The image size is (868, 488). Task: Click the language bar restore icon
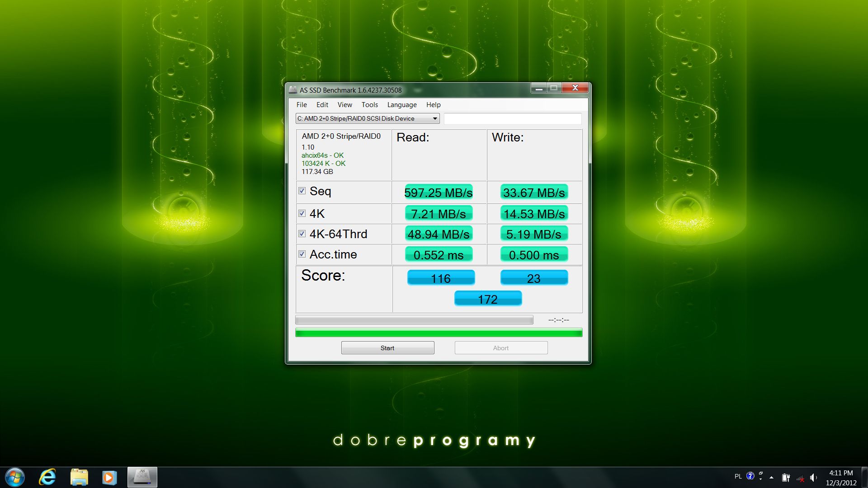tap(761, 473)
